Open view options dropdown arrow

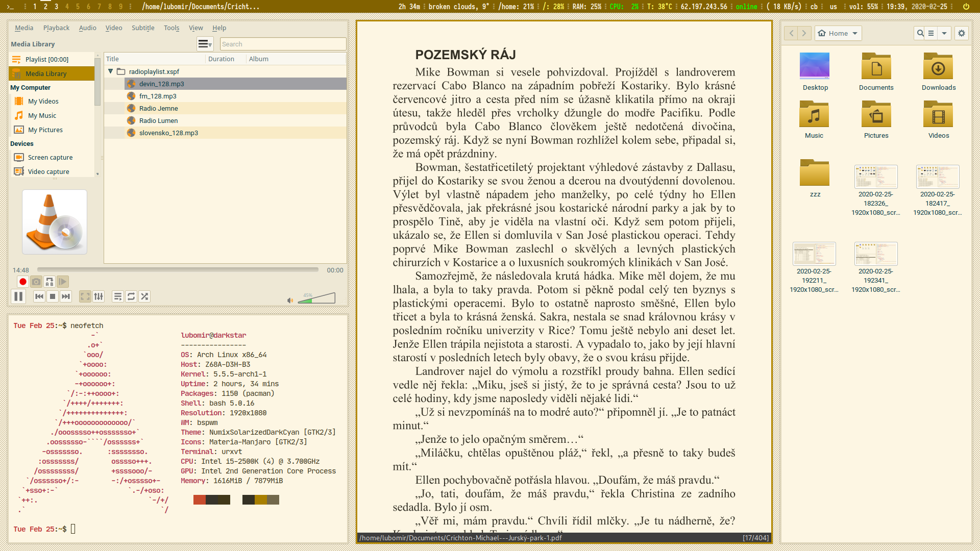(944, 33)
